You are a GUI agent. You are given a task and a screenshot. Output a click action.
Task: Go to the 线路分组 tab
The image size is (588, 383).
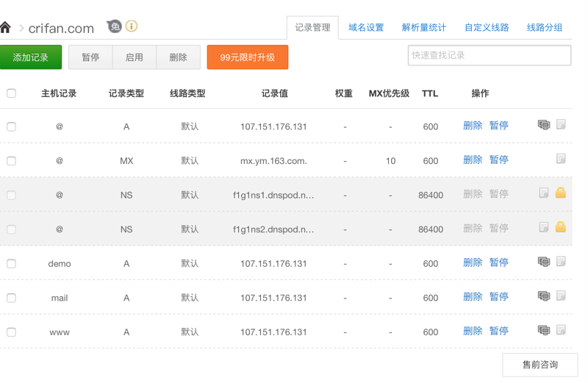click(x=545, y=28)
